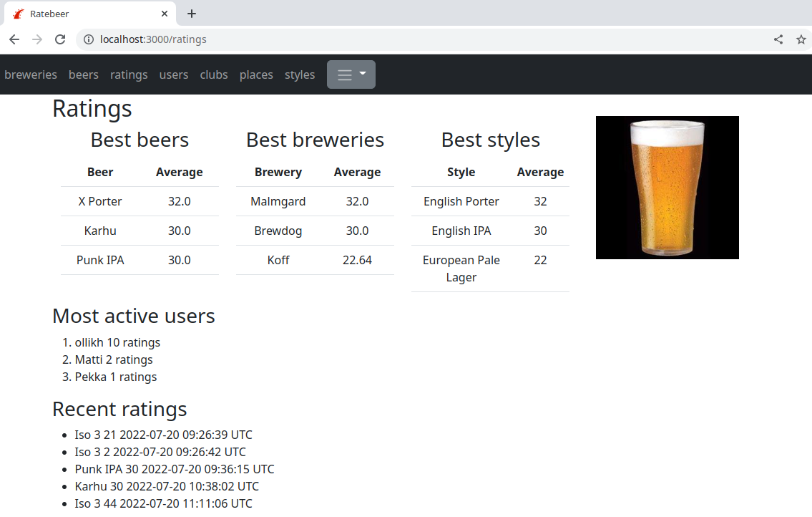The width and height of the screenshot is (812, 517).
Task: Select rating Iso 3 21 at 09:26:39
Action: point(164,435)
